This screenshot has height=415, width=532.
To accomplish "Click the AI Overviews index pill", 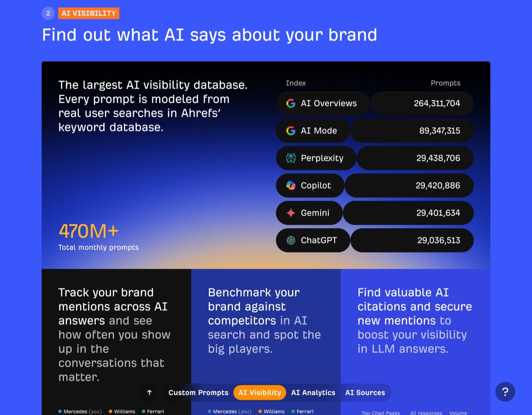I will (x=323, y=103).
